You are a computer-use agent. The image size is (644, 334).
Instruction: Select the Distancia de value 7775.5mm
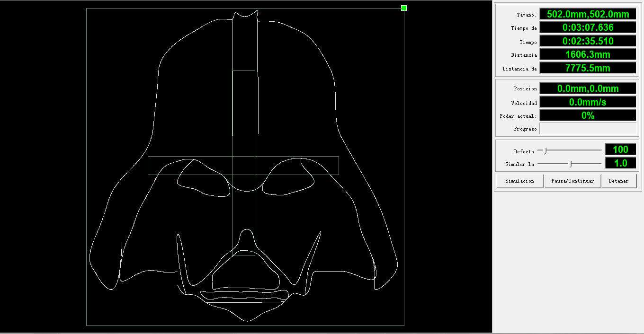pyautogui.click(x=588, y=67)
